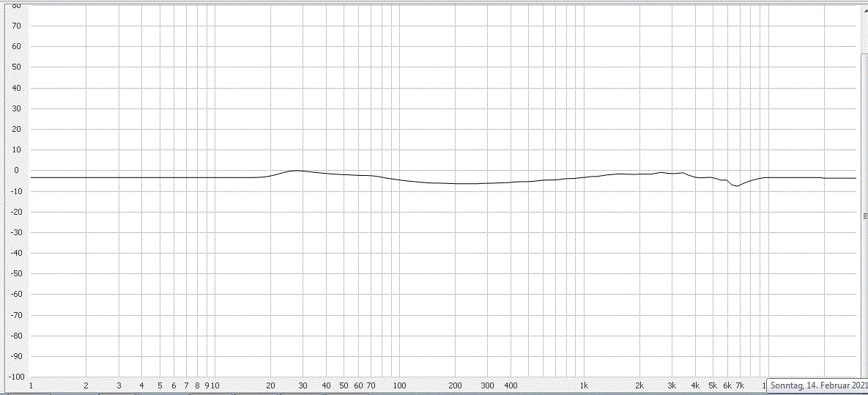Click the curve dip near 7k Hz
Viewport: 868px width, 395px height.
738,186
